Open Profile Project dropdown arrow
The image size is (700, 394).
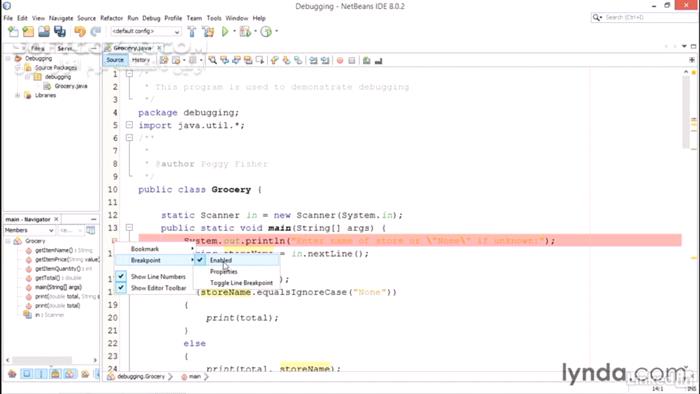276,31
